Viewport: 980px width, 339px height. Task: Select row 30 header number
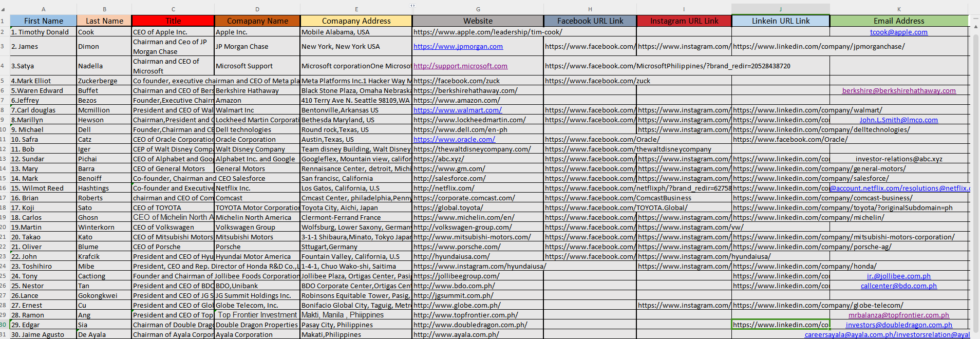(5, 325)
